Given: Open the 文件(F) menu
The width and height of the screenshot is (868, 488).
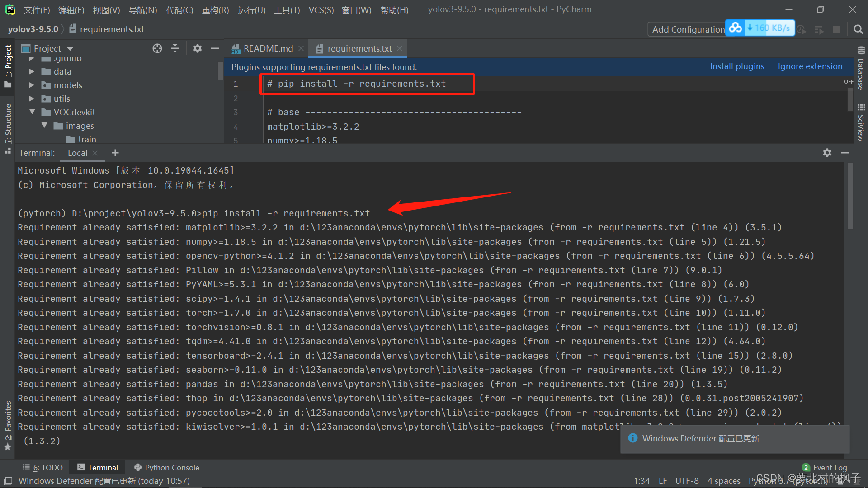Looking at the screenshot, I should click(37, 10).
